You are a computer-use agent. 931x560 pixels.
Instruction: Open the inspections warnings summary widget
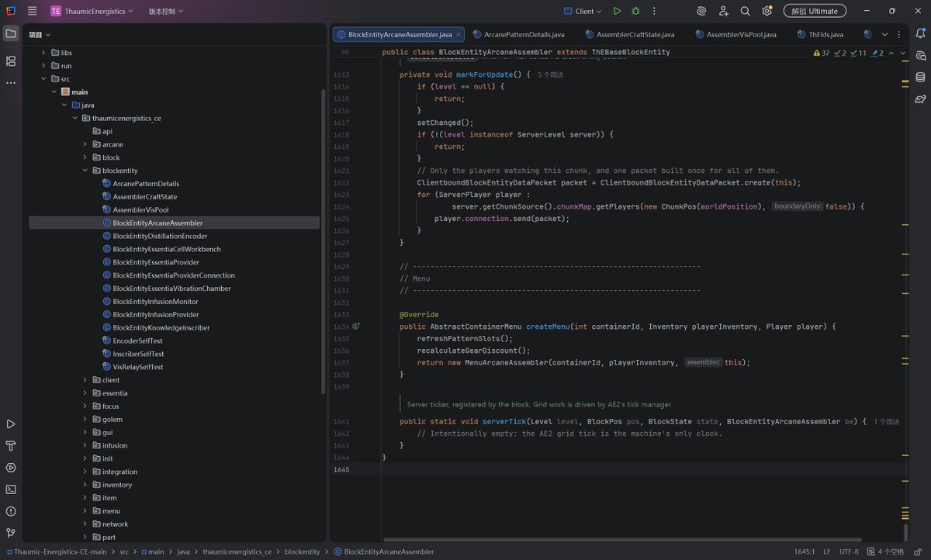[x=849, y=53]
